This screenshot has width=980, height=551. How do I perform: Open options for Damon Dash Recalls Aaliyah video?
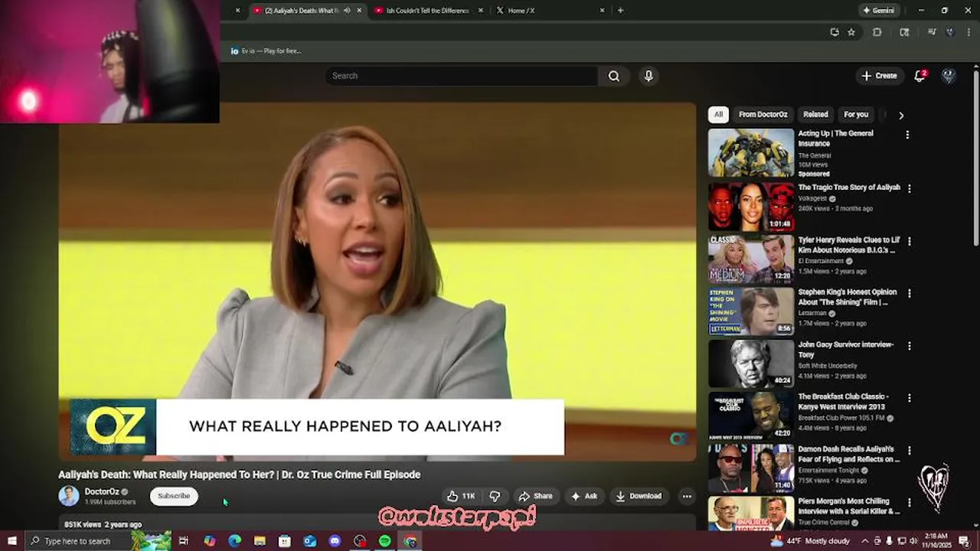(x=909, y=450)
